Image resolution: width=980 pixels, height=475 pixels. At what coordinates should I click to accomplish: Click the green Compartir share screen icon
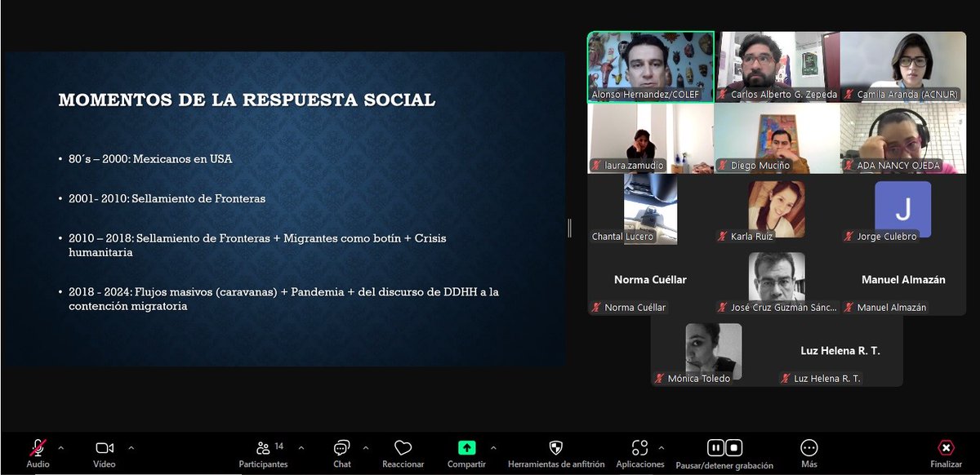click(466, 447)
